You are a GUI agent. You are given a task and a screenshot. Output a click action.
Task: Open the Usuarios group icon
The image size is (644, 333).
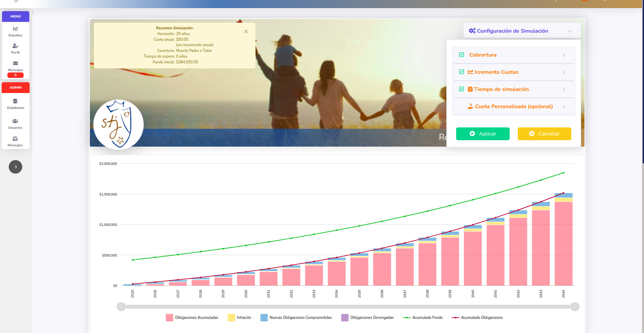[15, 121]
